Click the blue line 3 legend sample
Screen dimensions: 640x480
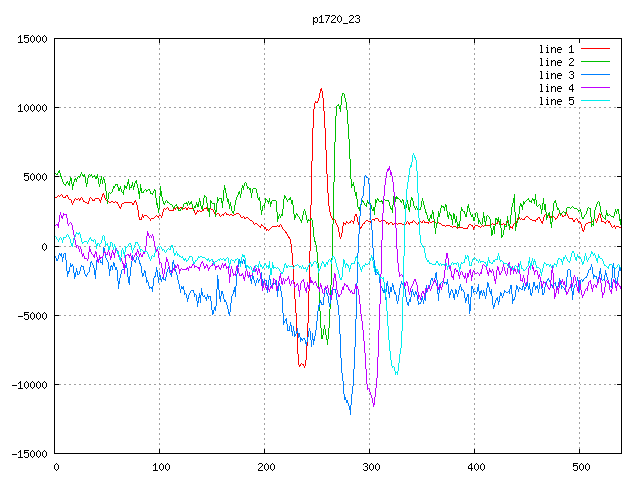[x=596, y=75]
